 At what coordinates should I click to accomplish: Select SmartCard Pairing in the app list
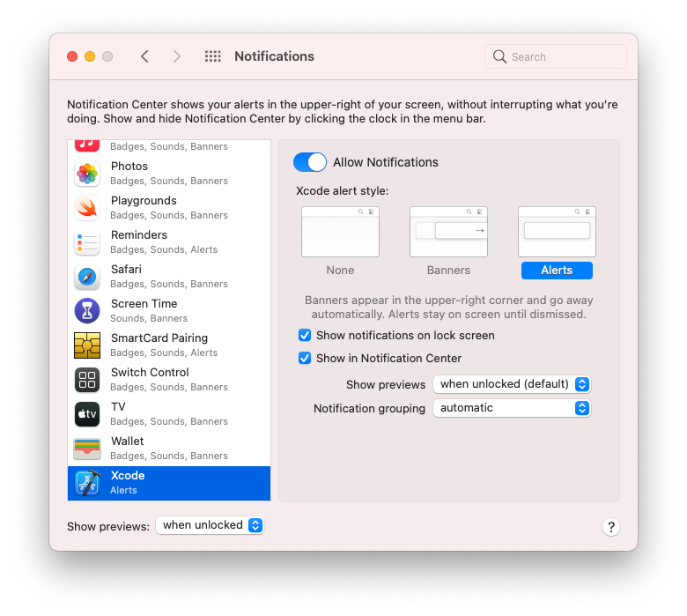point(169,345)
